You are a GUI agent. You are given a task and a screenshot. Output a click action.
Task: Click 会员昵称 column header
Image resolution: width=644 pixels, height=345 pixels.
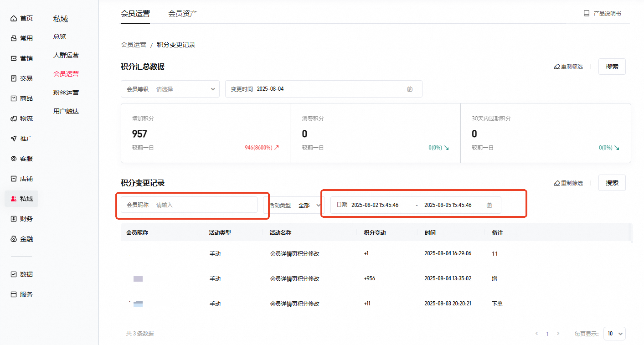coord(137,232)
